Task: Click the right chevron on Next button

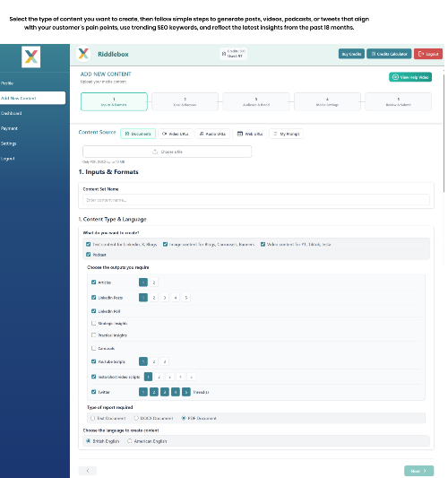Action: 425,471
